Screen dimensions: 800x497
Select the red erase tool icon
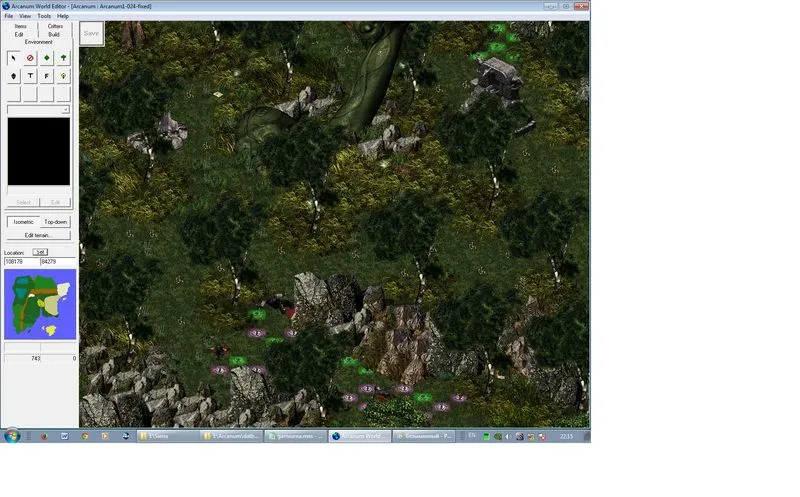pyautogui.click(x=30, y=58)
